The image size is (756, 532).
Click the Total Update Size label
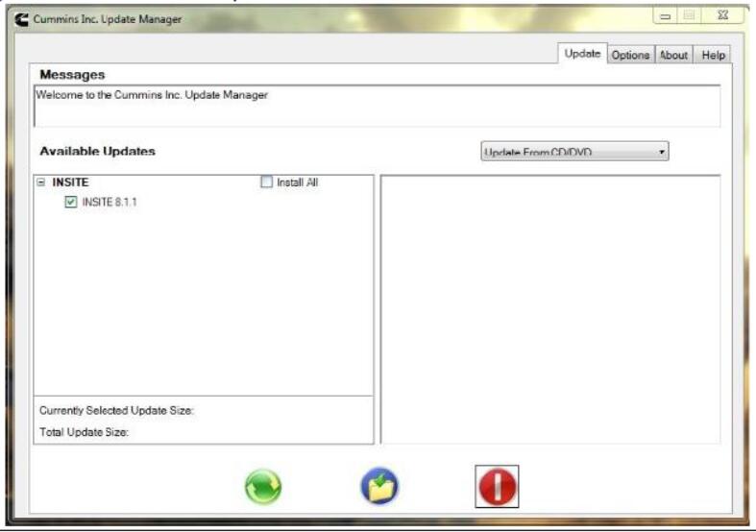click(x=84, y=432)
